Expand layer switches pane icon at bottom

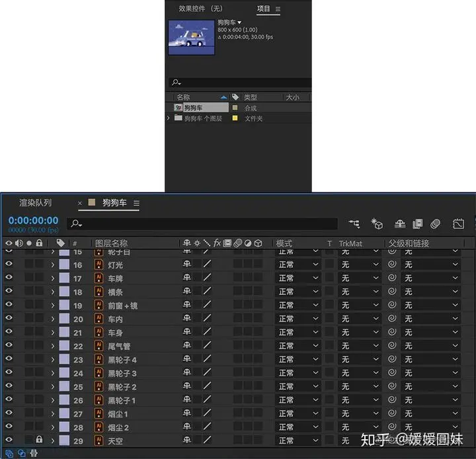tap(9, 453)
